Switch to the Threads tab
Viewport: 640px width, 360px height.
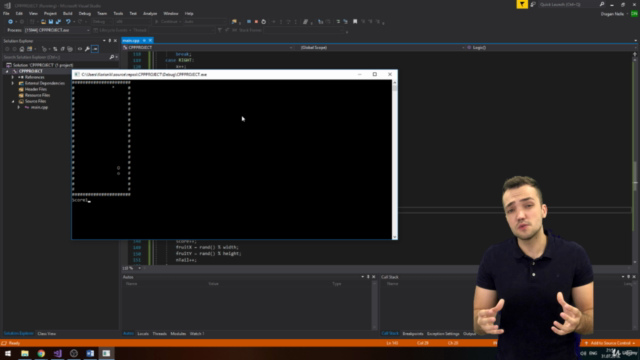click(x=159, y=334)
